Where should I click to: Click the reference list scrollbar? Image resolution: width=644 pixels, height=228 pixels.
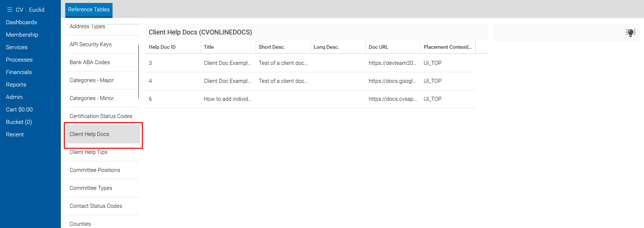139,71
